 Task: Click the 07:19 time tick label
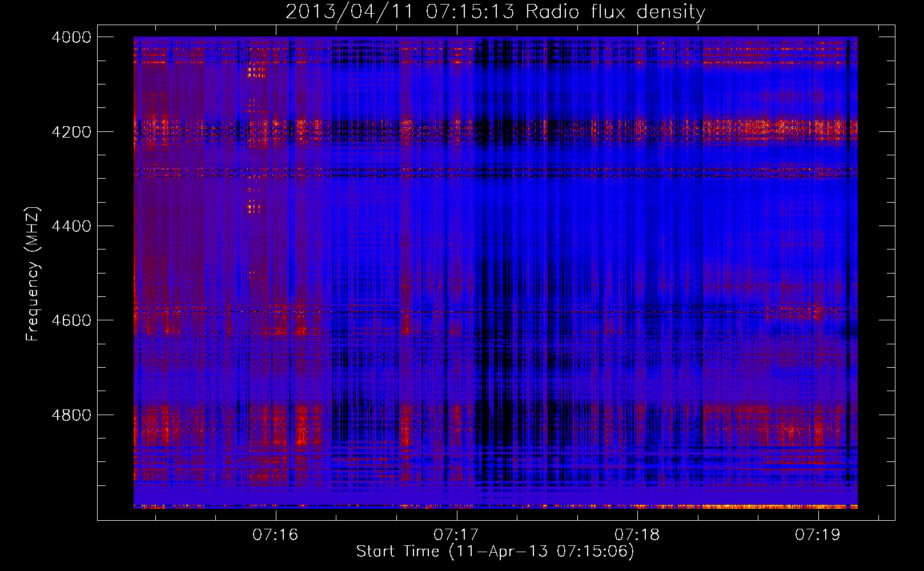pos(817,534)
